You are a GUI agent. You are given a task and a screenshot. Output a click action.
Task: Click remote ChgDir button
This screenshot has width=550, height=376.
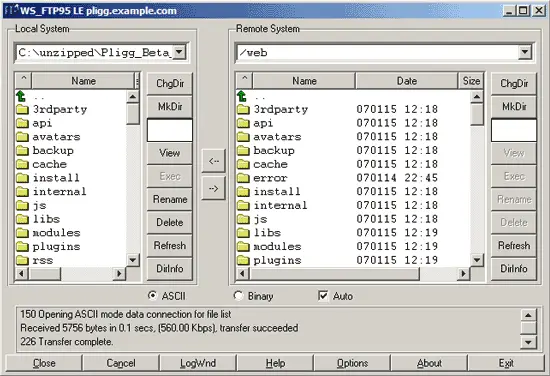(514, 83)
